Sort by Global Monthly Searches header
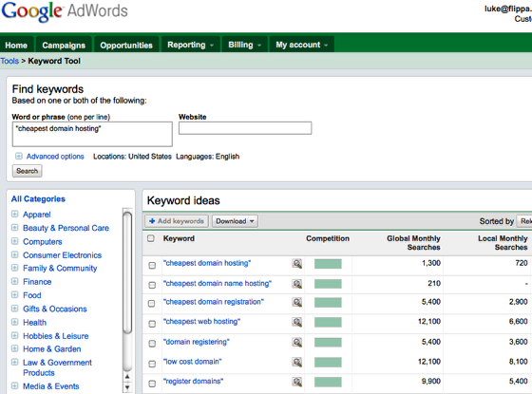This screenshot has width=532, height=394. pos(413,243)
